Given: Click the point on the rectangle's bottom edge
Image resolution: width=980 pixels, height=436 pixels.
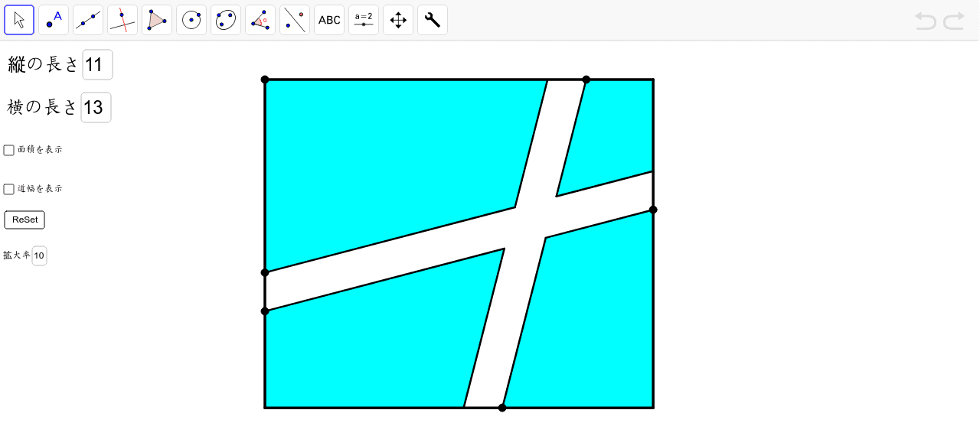Looking at the screenshot, I should pos(502,408).
